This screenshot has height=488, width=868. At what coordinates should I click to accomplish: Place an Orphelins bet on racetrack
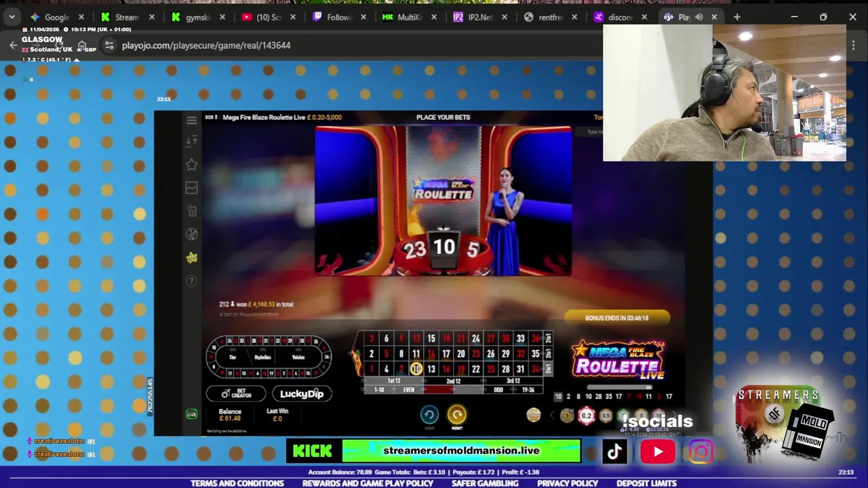pyautogui.click(x=263, y=357)
